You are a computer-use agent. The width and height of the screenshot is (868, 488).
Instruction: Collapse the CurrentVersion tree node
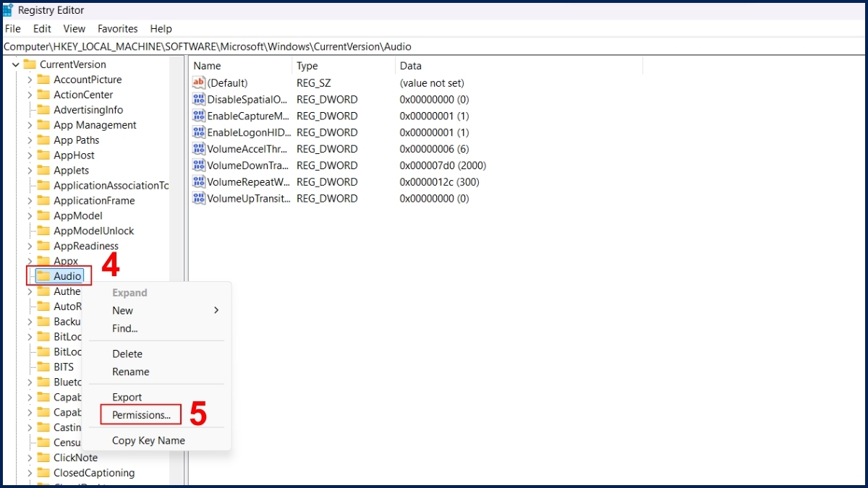tap(16, 64)
